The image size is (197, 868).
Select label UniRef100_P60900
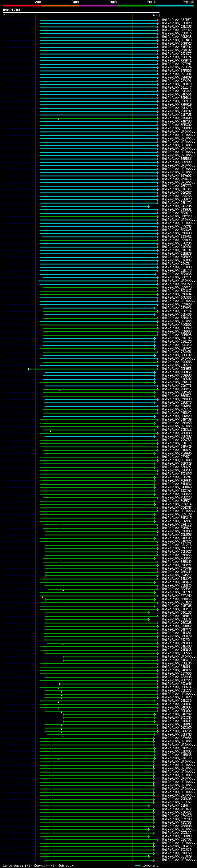(x=177, y=162)
